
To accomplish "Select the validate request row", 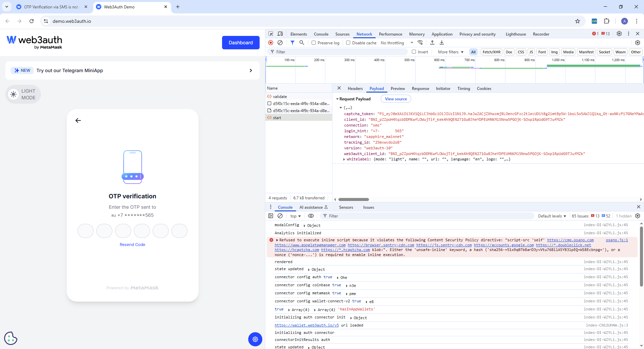I will coord(299,96).
